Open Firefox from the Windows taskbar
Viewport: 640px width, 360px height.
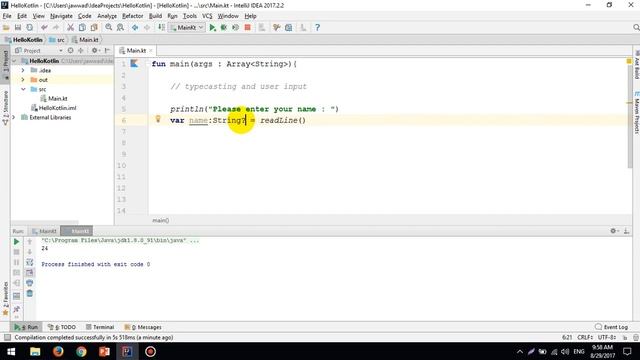pos(58,351)
